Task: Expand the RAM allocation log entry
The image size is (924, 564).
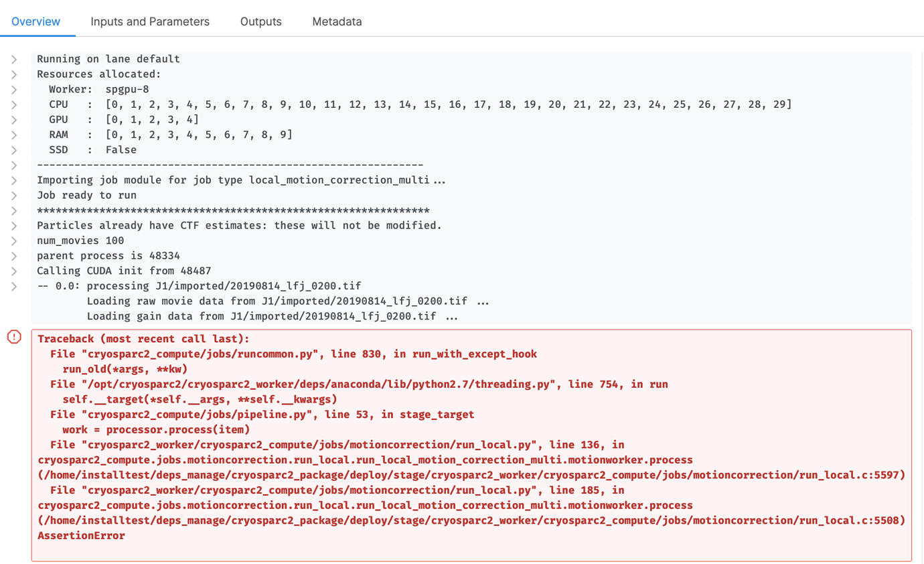Action: click(13, 135)
